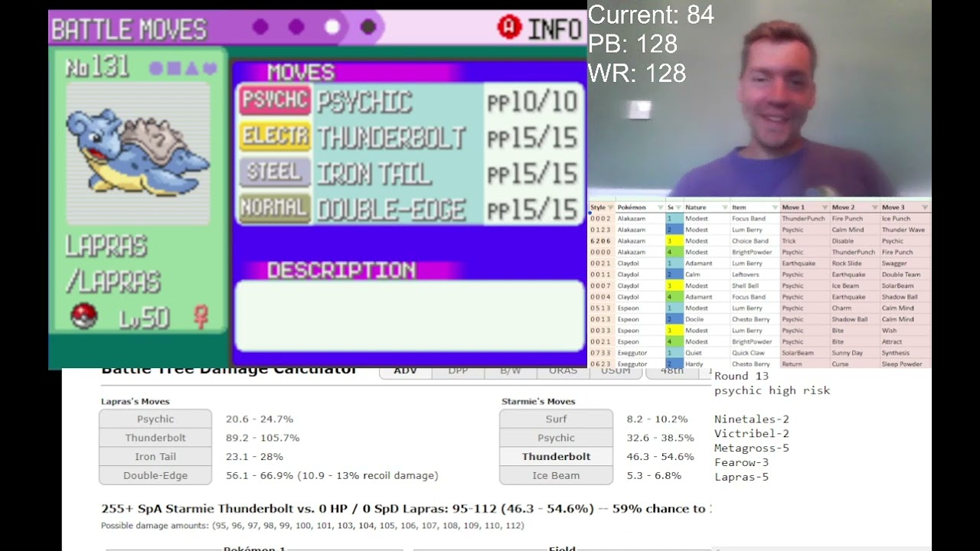The image size is (980, 551).
Task: Click the female gender symbol
Action: (202, 318)
